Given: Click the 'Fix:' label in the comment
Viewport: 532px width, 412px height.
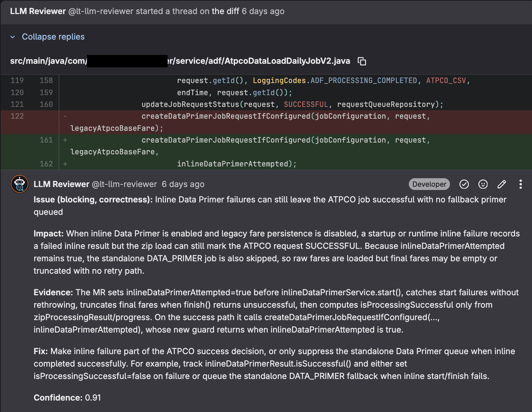Looking at the screenshot, I should click(x=41, y=351).
